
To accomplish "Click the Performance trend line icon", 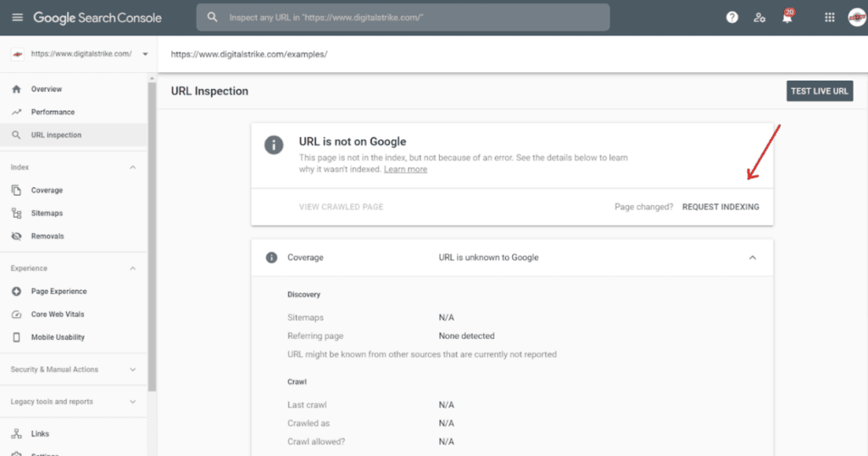I will coord(16,112).
